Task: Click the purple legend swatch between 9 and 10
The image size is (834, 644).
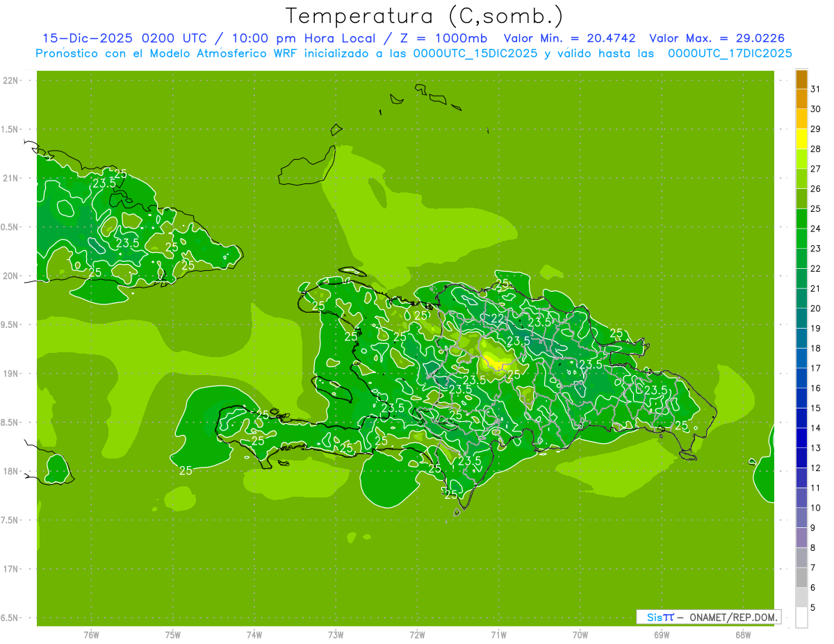Action: pyautogui.click(x=801, y=518)
